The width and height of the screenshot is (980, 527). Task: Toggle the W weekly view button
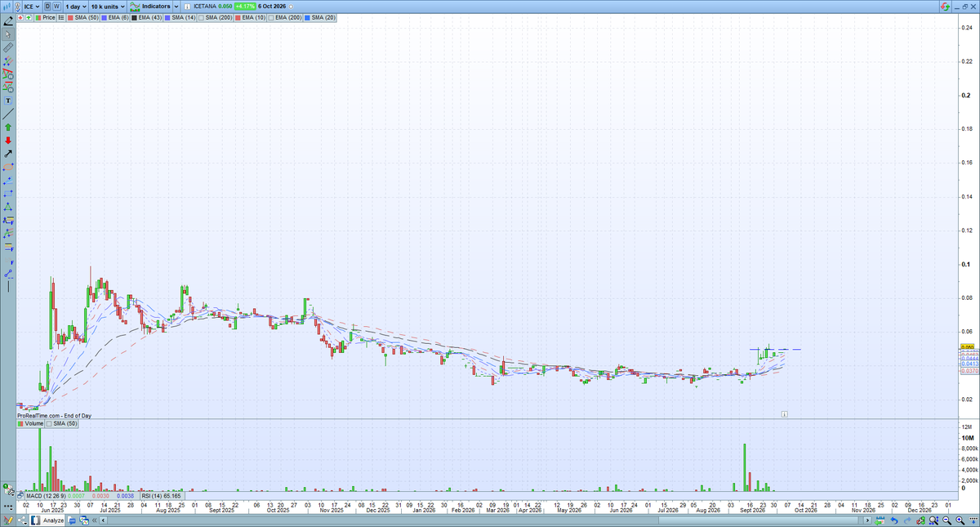point(56,6)
